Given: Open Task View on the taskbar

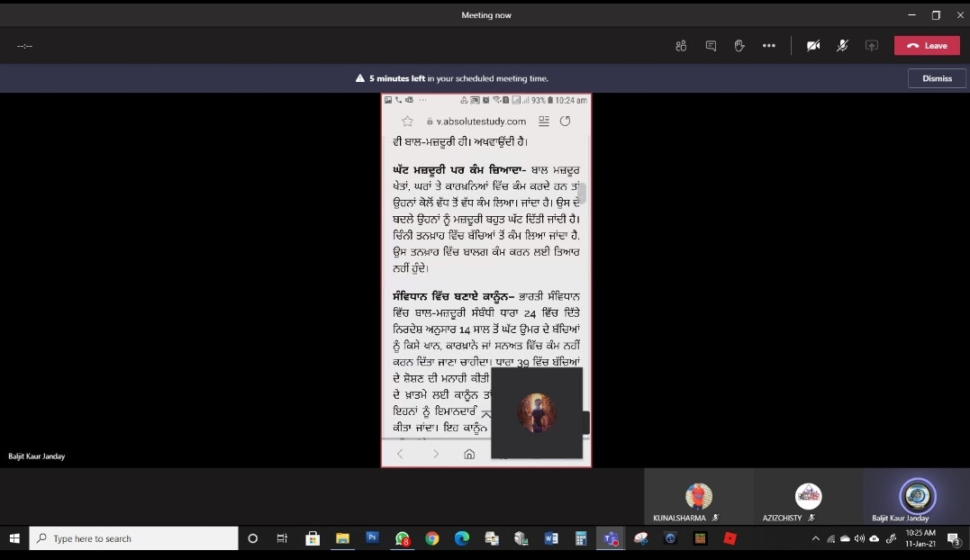Looking at the screenshot, I should [x=282, y=538].
